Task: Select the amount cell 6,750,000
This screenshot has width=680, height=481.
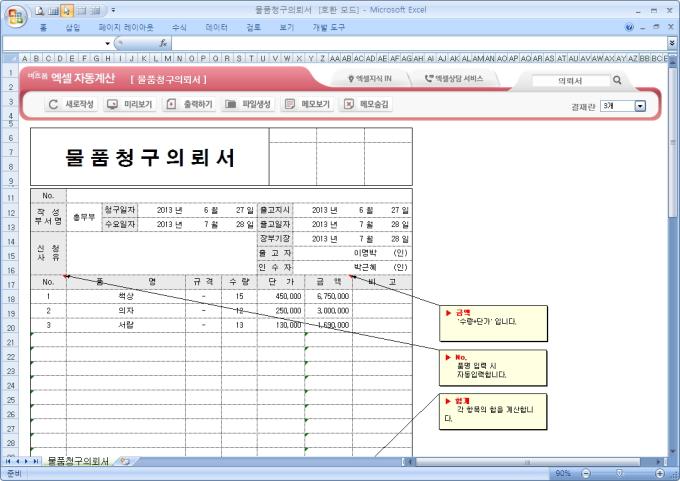Action: (329, 296)
